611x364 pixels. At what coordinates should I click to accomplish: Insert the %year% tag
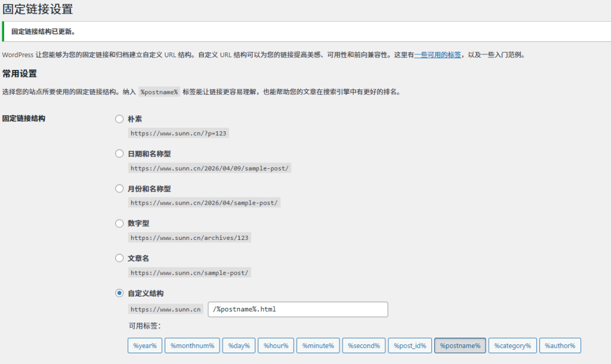click(144, 345)
